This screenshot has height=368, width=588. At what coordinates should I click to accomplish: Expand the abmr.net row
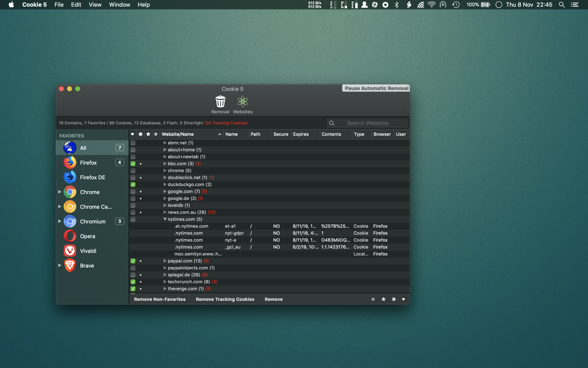tap(165, 143)
